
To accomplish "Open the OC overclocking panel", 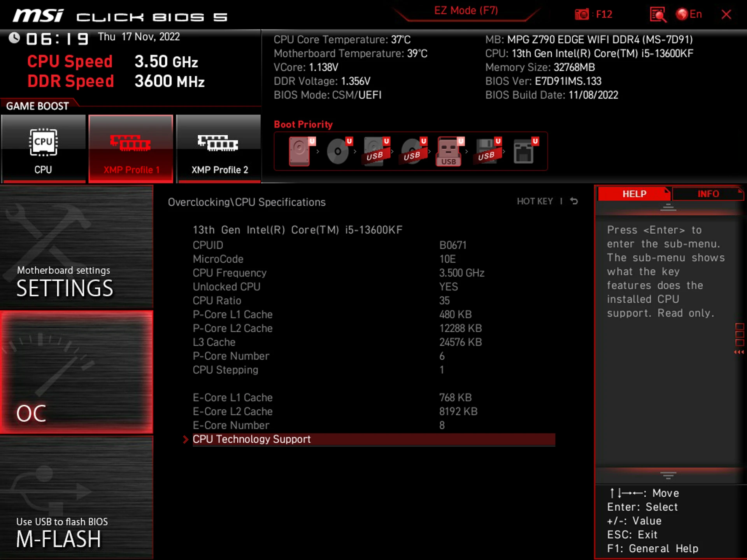I will click(x=77, y=372).
